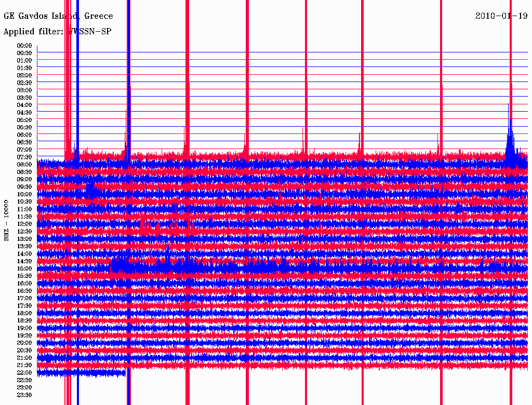
Task: Click the 09:00 time label
Action: [x=24, y=180]
